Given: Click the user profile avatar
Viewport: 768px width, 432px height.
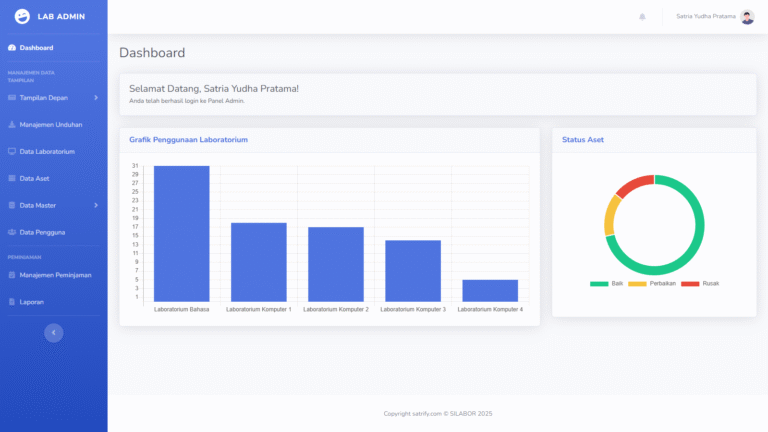Looking at the screenshot, I should pyautogui.click(x=747, y=17).
